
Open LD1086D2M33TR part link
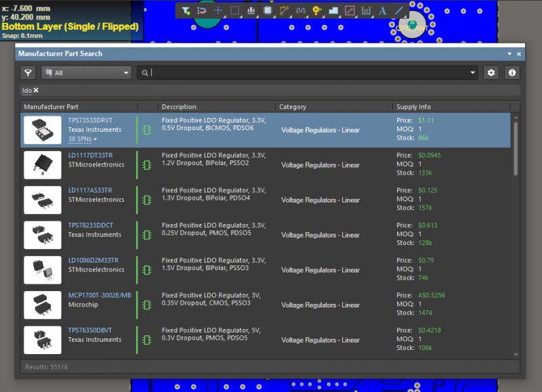click(x=93, y=260)
